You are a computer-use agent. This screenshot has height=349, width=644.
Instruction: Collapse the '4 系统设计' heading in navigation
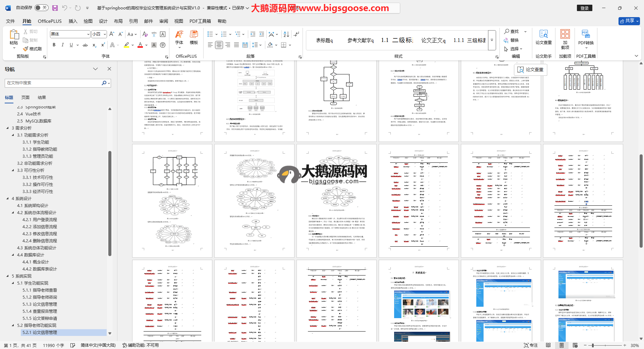[8, 199]
